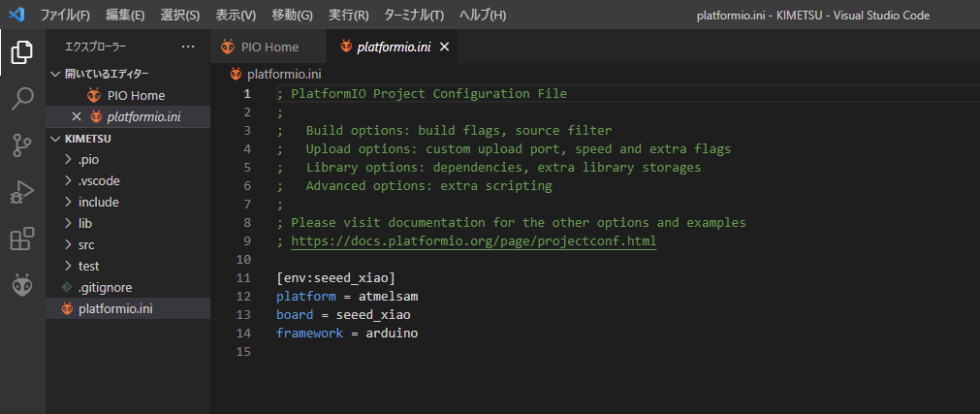Select the .gitignore file in explorer
The height and width of the screenshot is (414, 980).
105,287
